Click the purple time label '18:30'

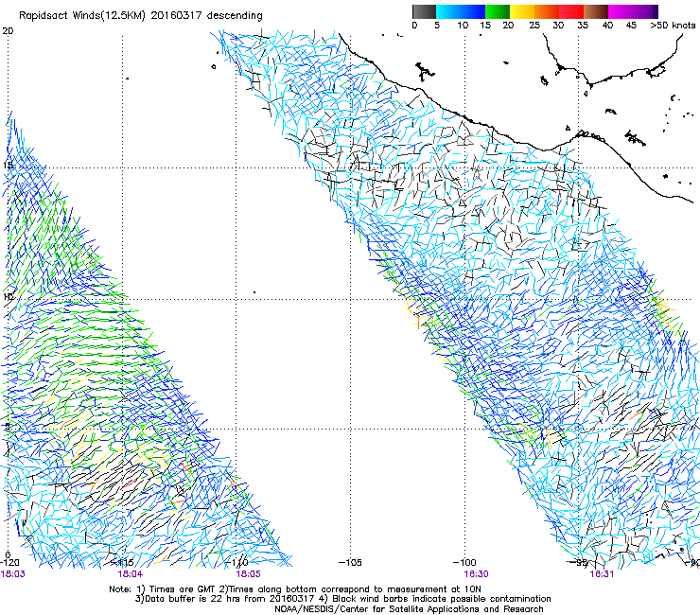point(476,574)
